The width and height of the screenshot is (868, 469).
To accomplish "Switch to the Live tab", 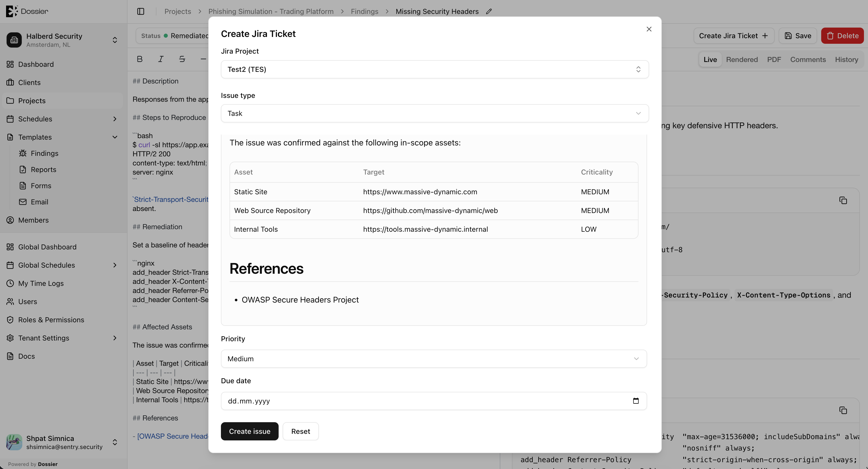I will (x=710, y=60).
